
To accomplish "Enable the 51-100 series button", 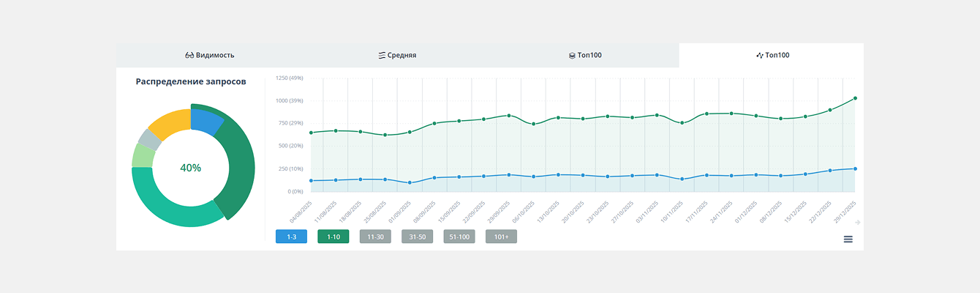I will point(459,237).
